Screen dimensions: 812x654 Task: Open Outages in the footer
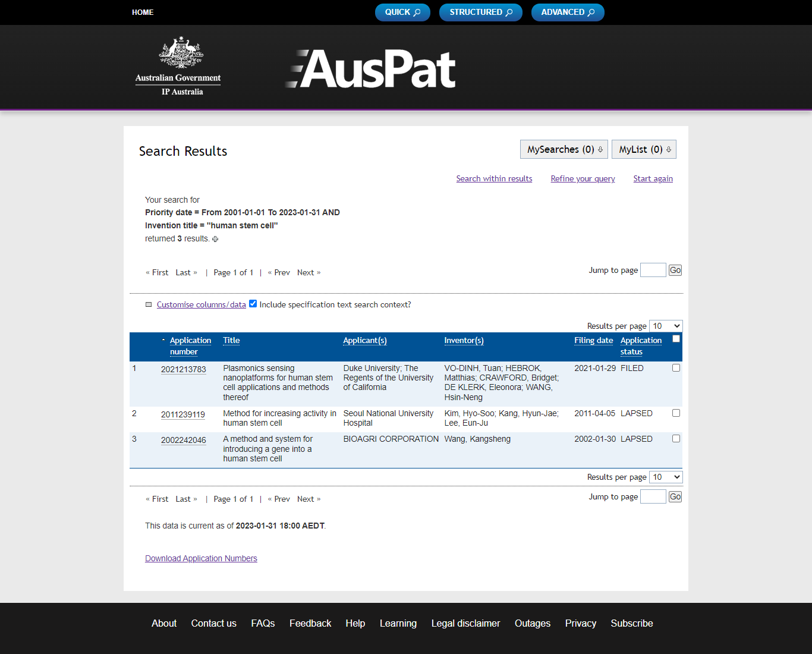(533, 623)
